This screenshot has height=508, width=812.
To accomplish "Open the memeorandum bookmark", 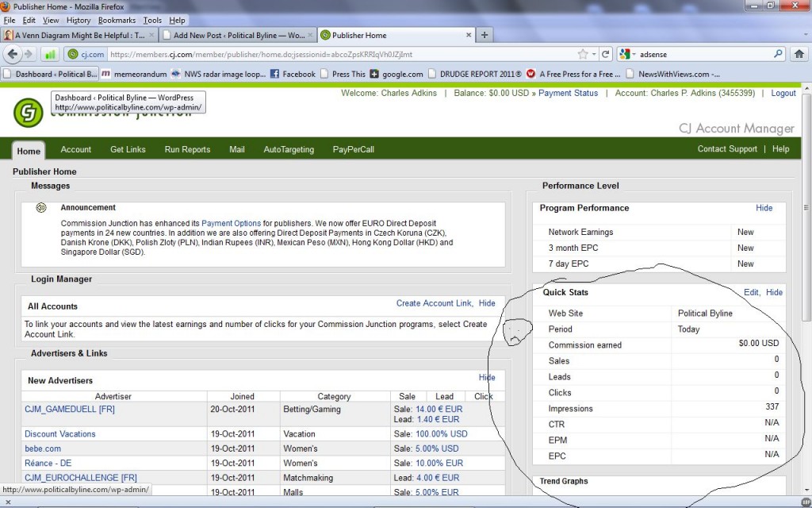I will click(134, 74).
